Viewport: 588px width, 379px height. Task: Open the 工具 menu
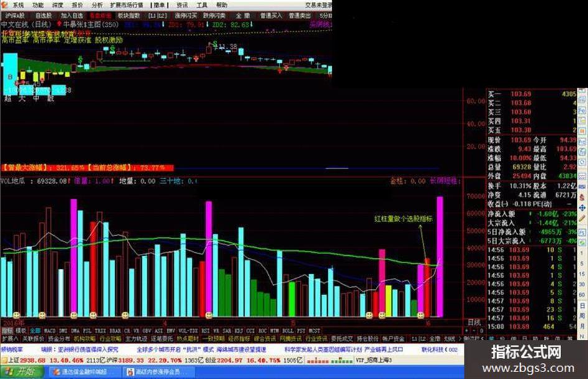pyautogui.click(x=202, y=5)
